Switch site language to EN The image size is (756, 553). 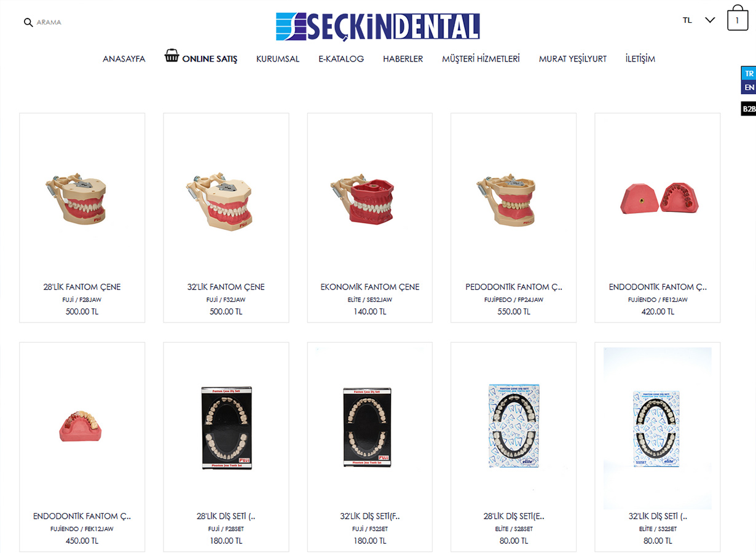click(749, 87)
